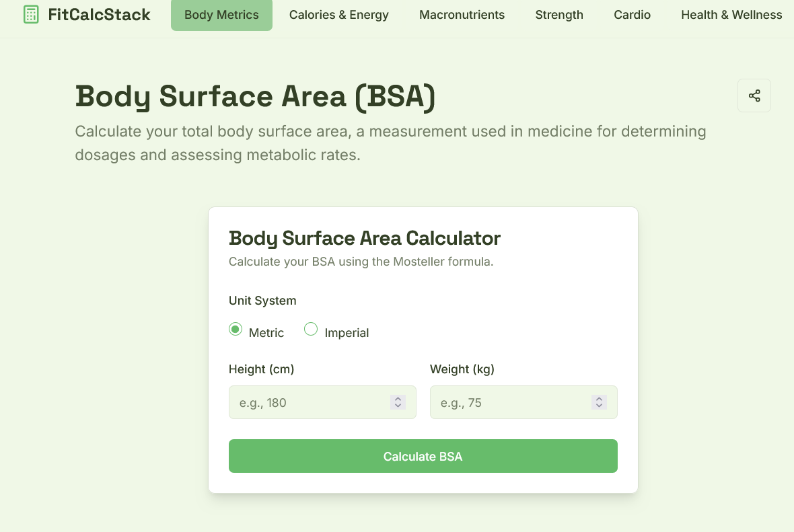
Task: Click the Metric label text
Action: (266, 333)
